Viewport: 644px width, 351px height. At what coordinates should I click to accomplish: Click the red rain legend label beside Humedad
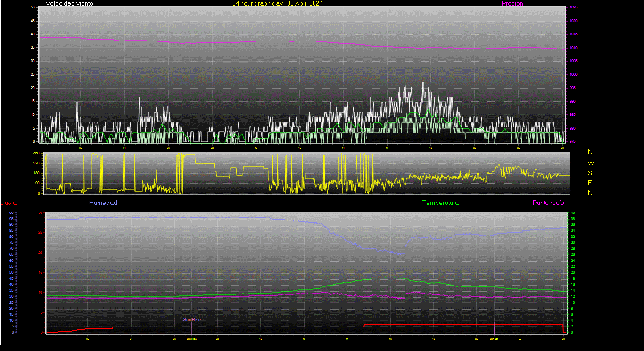pyautogui.click(x=9, y=203)
